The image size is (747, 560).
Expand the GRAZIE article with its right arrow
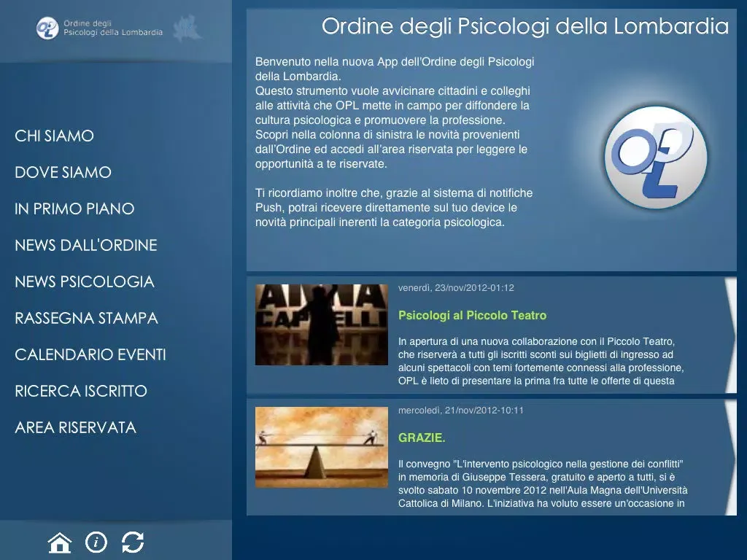pyautogui.click(x=730, y=458)
